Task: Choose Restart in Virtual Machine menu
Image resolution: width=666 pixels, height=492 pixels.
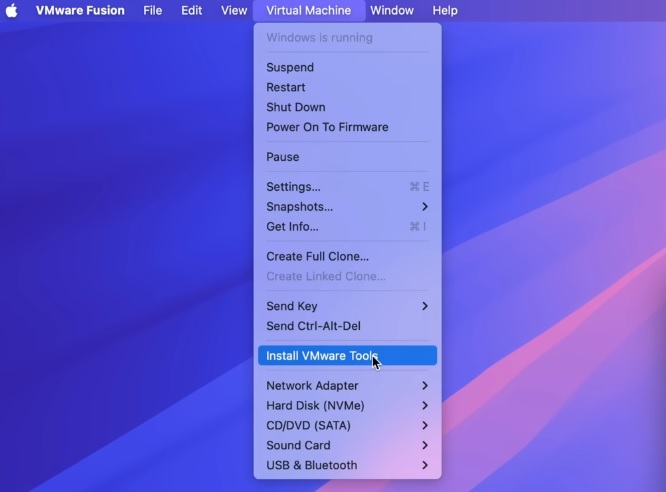Action: pos(288,87)
